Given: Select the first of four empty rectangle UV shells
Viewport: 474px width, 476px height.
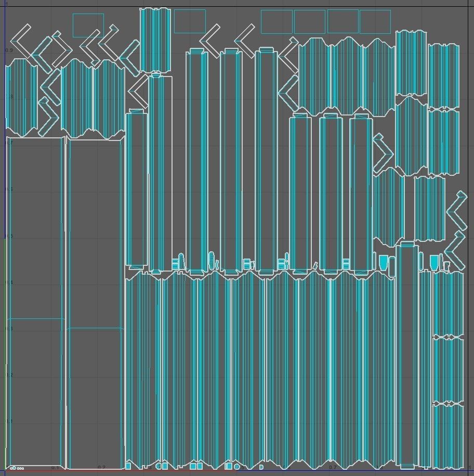Looking at the screenshot, I should tap(276, 21).
